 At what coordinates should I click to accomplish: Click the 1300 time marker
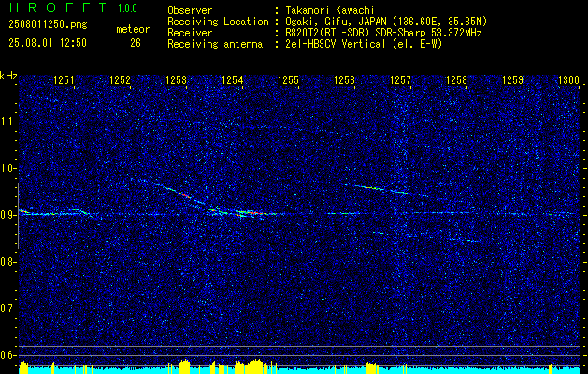569,79
